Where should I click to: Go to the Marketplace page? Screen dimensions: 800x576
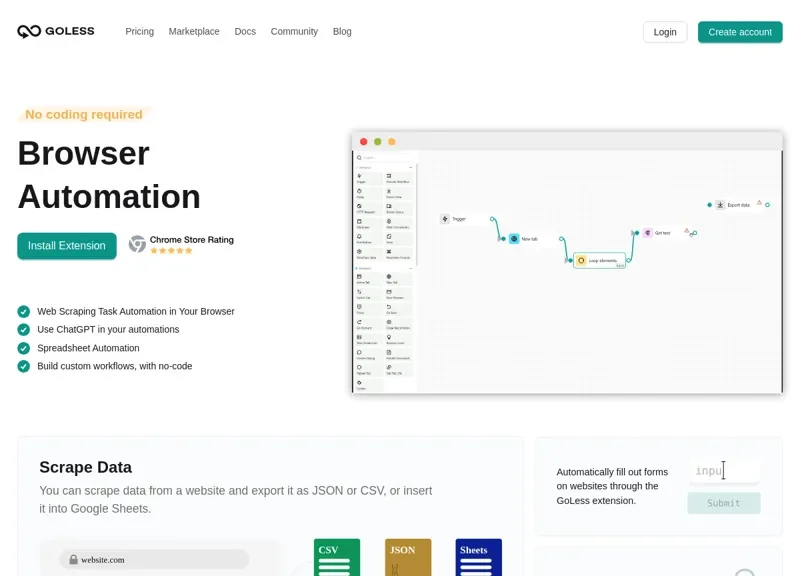(x=194, y=31)
